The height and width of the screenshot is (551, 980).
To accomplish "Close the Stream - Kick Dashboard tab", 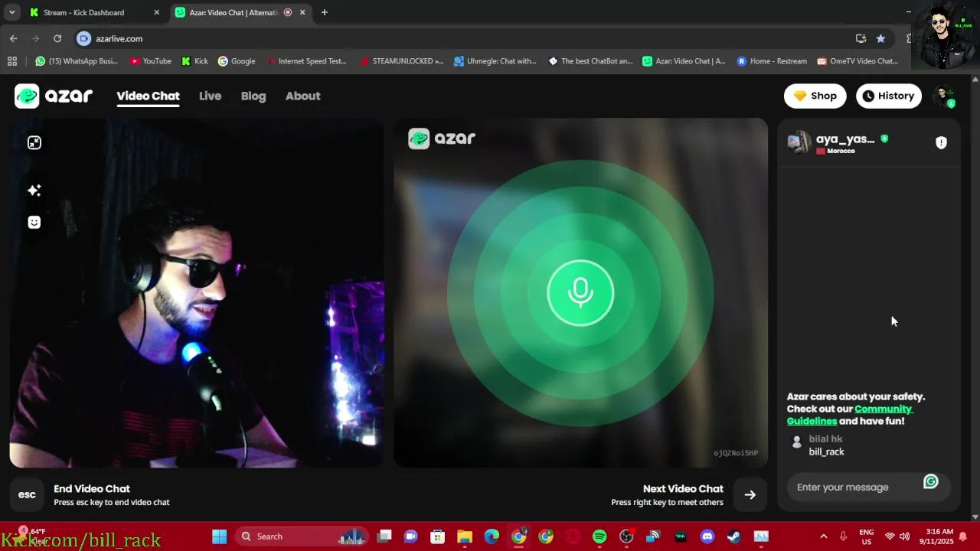I will pyautogui.click(x=156, y=12).
